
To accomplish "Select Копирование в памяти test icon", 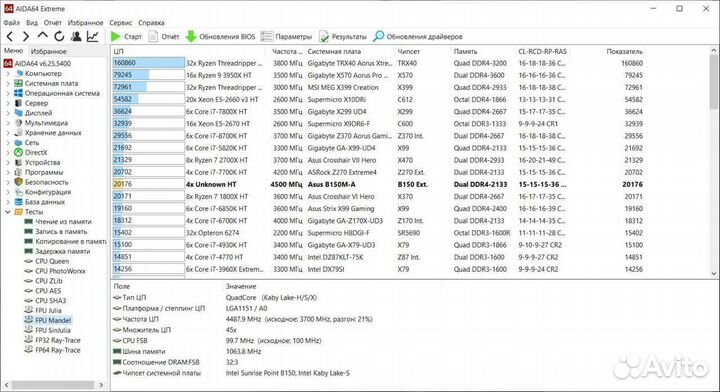I will click(x=28, y=241).
